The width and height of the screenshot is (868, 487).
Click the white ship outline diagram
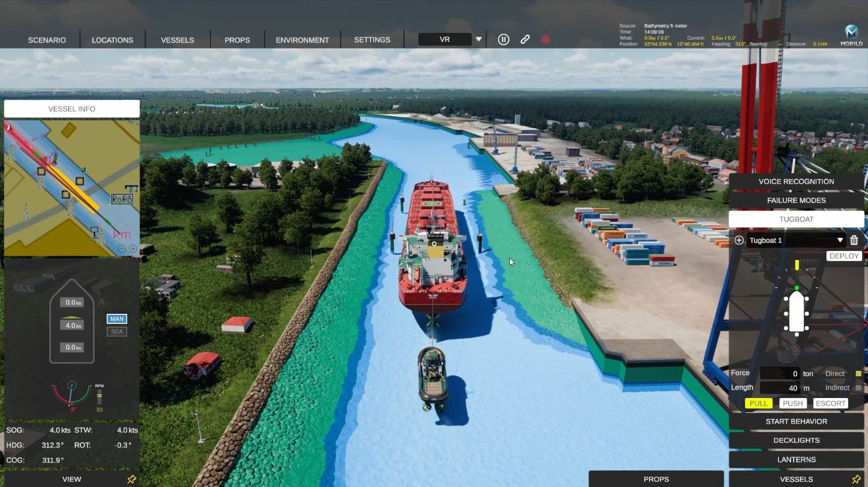pyautogui.click(x=797, y=312)
